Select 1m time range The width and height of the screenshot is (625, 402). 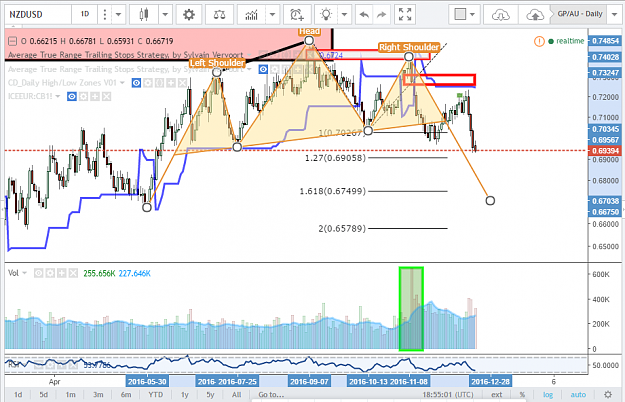point(70,394)
